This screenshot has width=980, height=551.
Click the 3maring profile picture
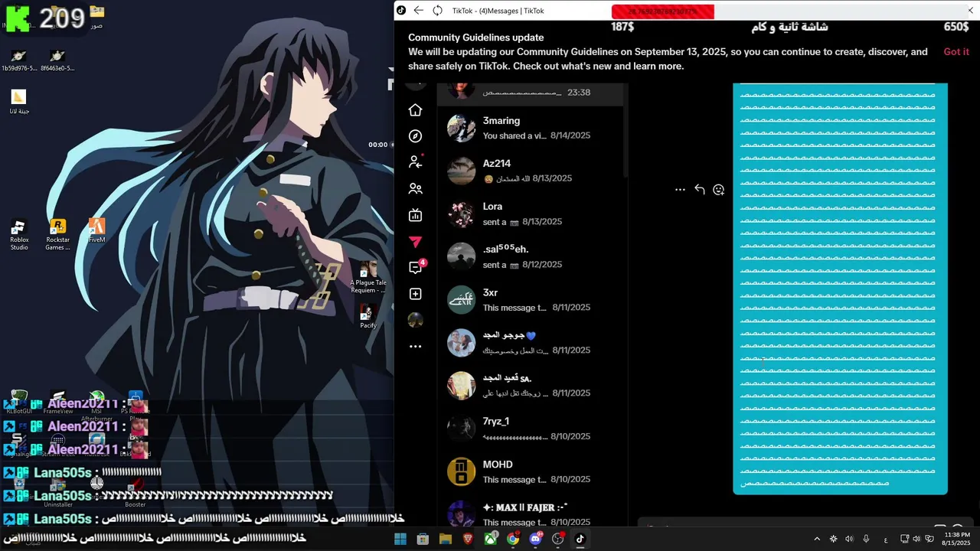(x=461, y=129)
